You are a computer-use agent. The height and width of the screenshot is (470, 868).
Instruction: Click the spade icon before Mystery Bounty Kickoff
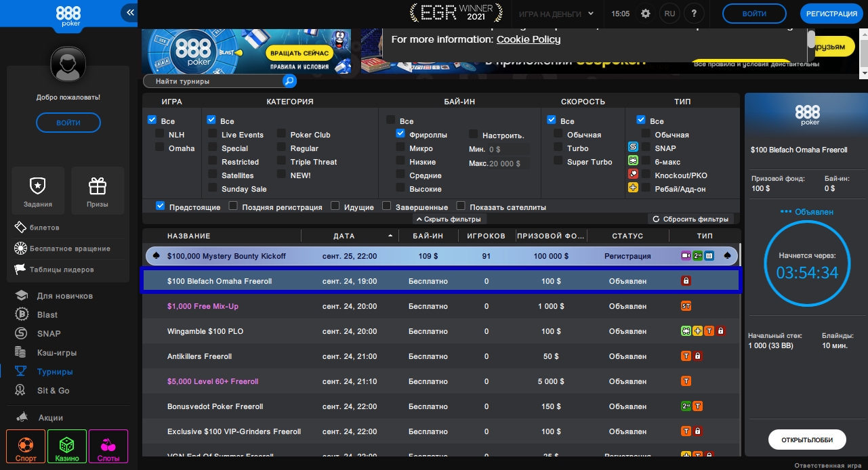pos(157,256)
